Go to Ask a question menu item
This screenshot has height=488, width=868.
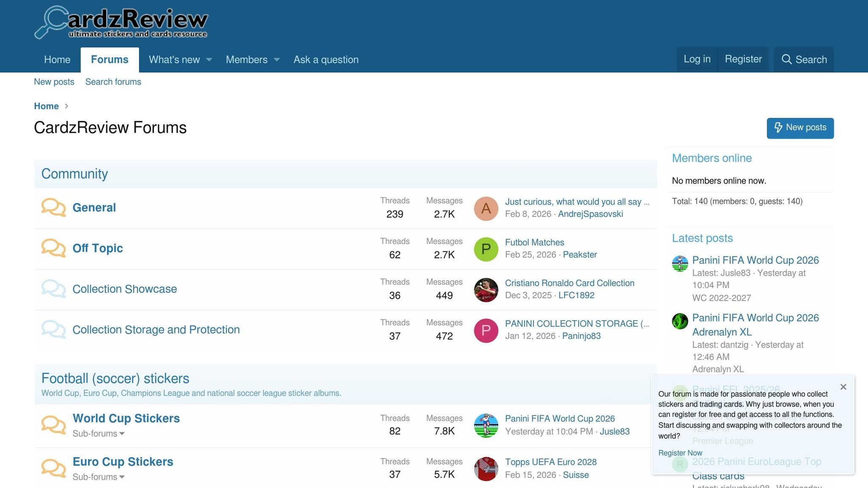[x=326, y=60]
